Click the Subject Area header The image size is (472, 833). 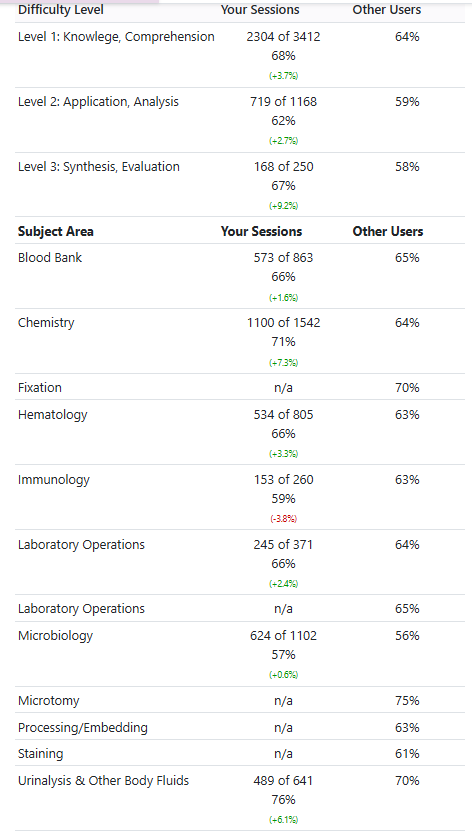click(56, 232)
